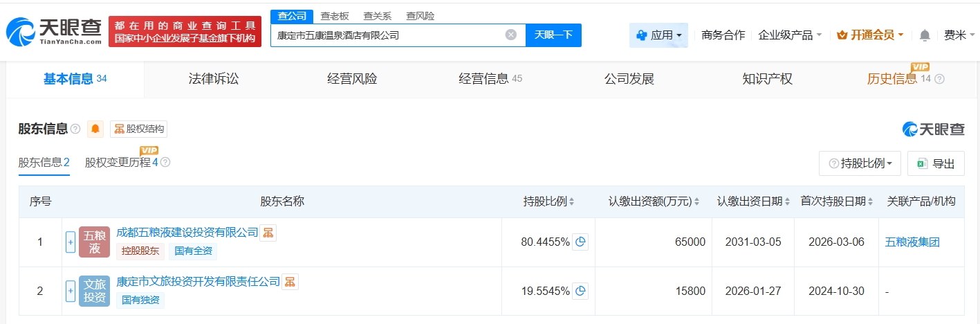Click the 天眼一下 search button
The height and width of the screenshot is (324, 980).
pos(553,35)
